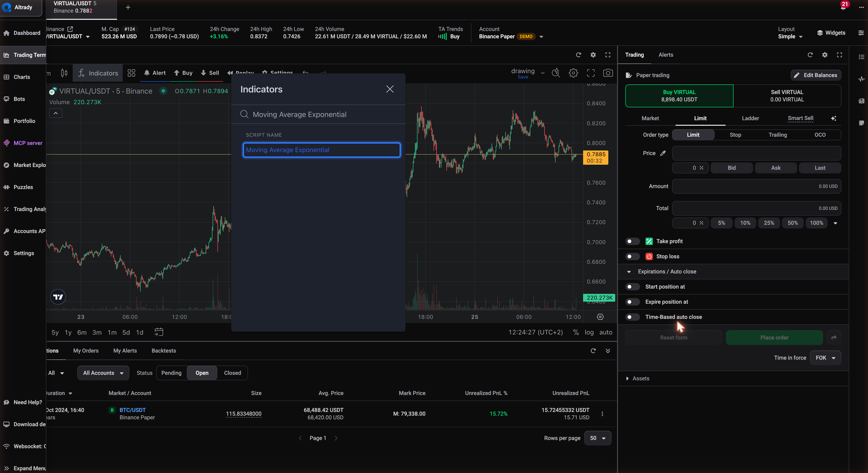The height and width of the screenshot is (473, 868).
Task: Open Trading panel settings gear
Action: tap(825, 55)
